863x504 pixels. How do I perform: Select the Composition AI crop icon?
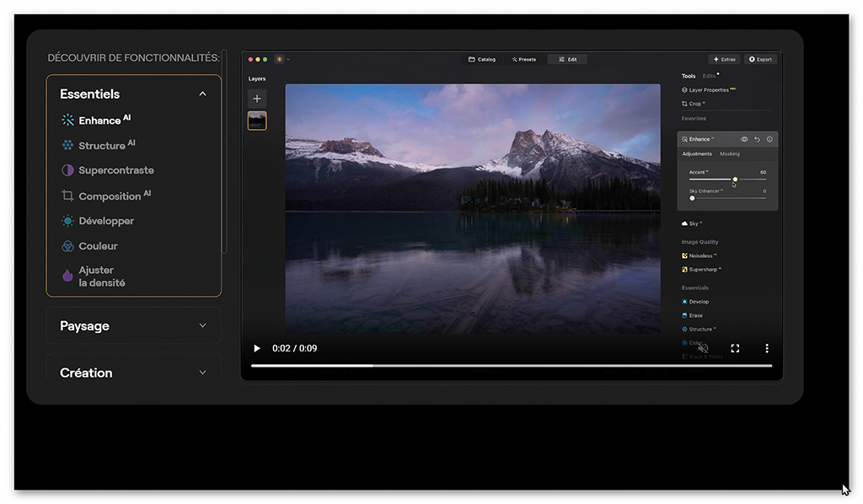click(x=67, y=196)
